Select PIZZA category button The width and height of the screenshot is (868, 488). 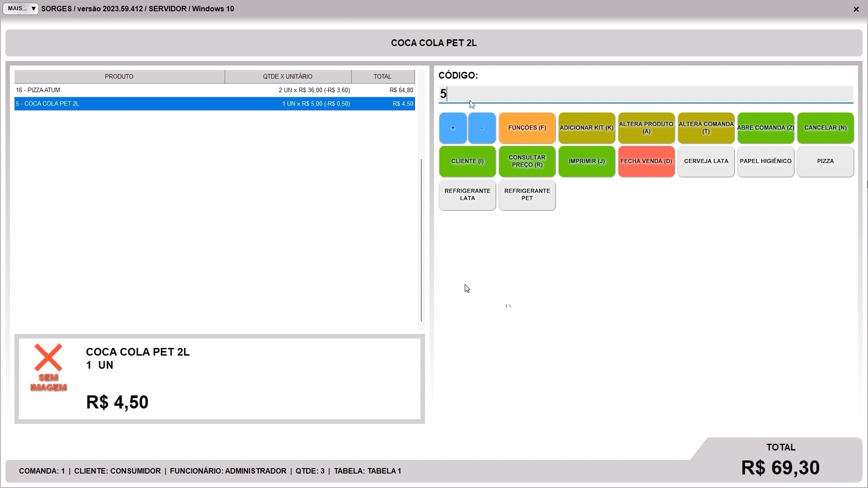[826, 161]
